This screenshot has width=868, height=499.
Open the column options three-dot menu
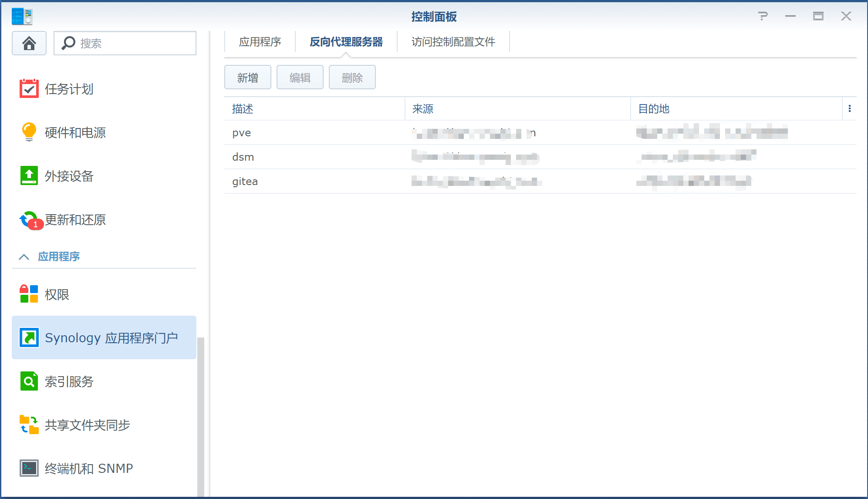[x=849, y=108]
